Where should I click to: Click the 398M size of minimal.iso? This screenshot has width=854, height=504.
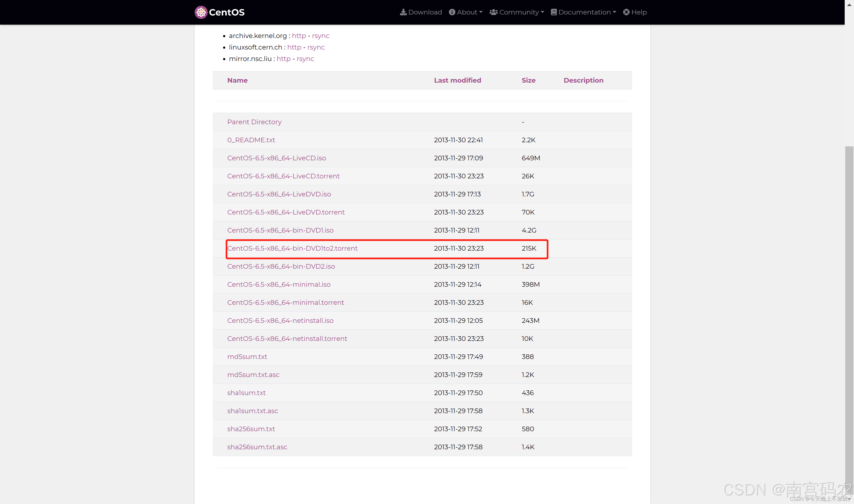[531, 284]
